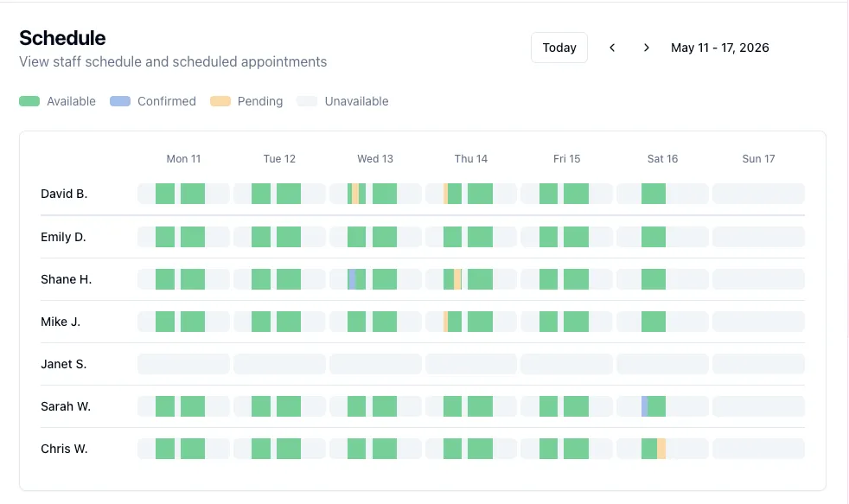Select the Mon 11 column header
The width and height of the screenshot is (849, 504).
[x=183, y=158]
